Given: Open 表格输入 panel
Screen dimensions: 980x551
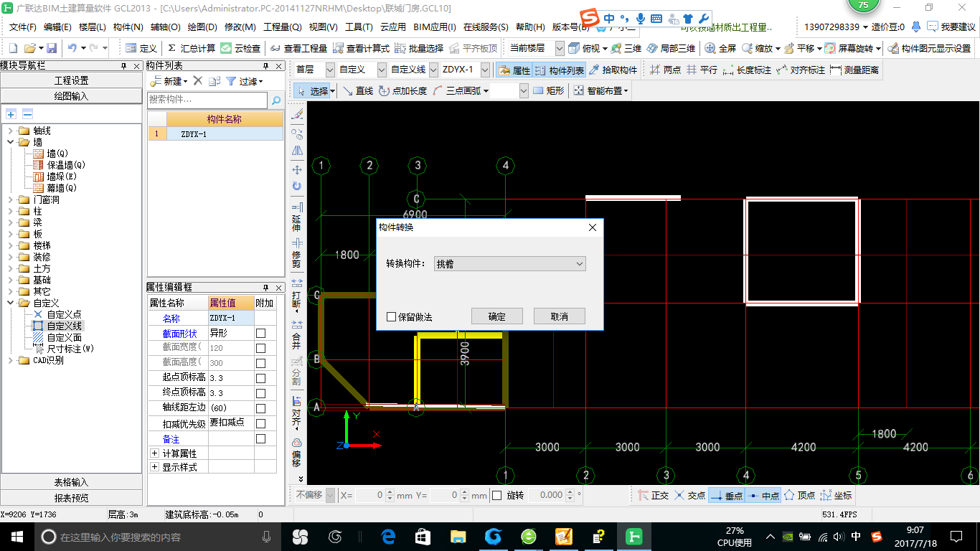Looking at the screenshot, I should coord(72,482).
